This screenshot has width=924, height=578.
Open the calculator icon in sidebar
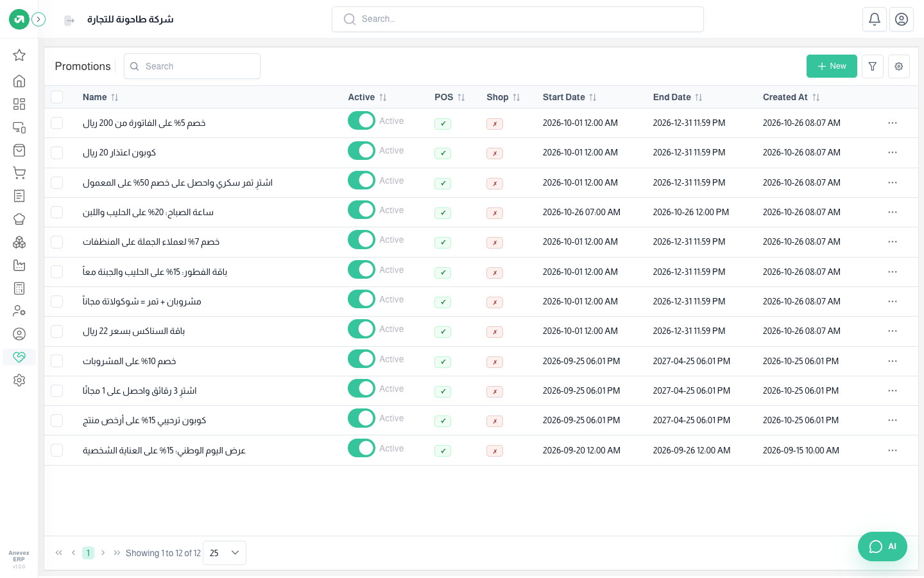(19, 288)
